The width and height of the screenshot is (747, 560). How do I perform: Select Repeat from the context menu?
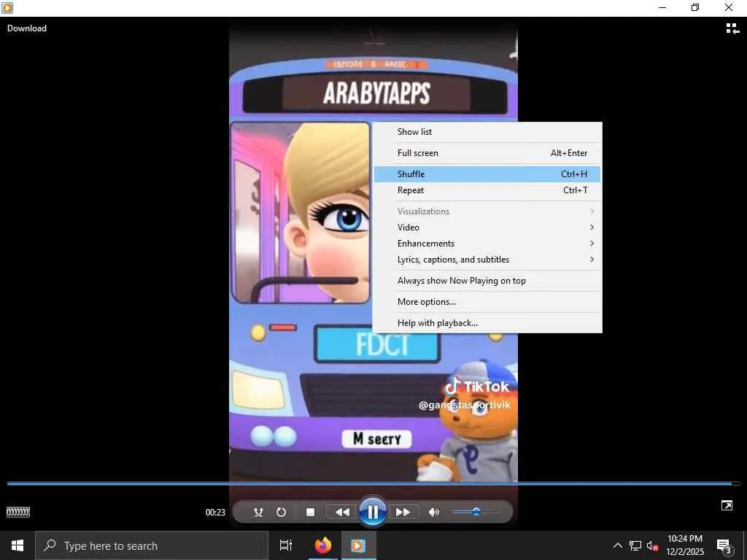(x=487, y=190)
